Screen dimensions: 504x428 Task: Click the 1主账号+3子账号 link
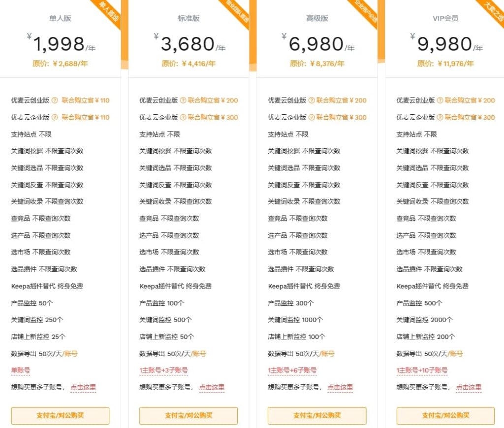point(163,370)
